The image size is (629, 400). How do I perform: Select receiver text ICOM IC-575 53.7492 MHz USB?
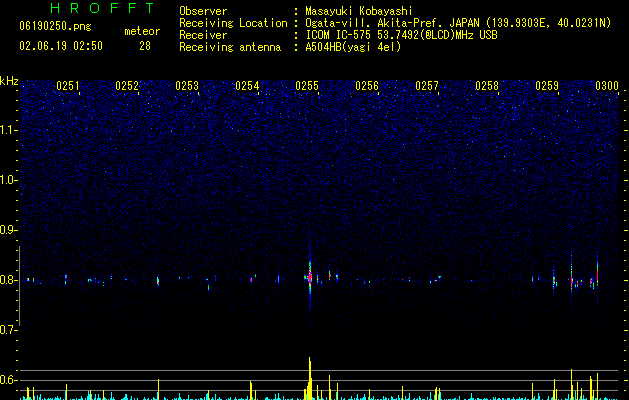point(401,35)
